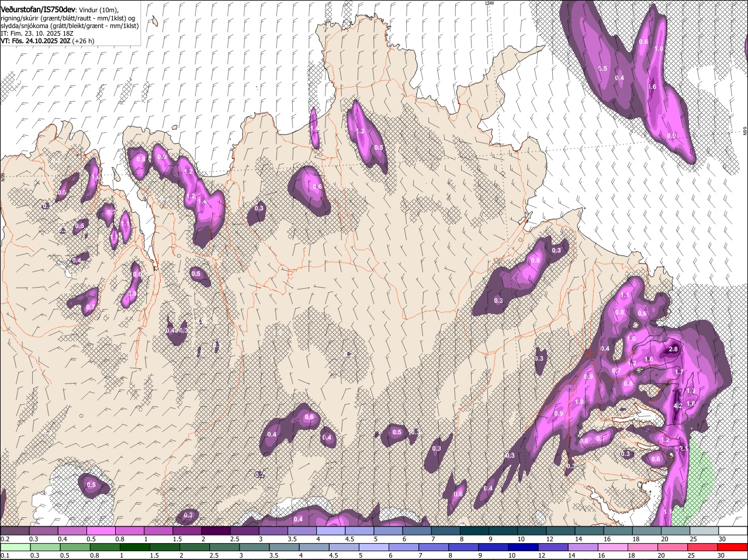
Task: Click the 18 swatch in upper legend row
Action: 647,530
